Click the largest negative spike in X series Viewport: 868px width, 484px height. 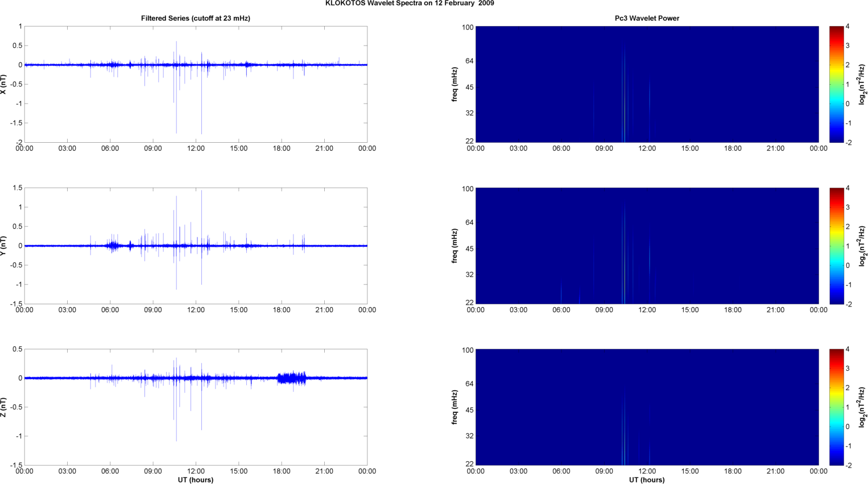(201, 128)
